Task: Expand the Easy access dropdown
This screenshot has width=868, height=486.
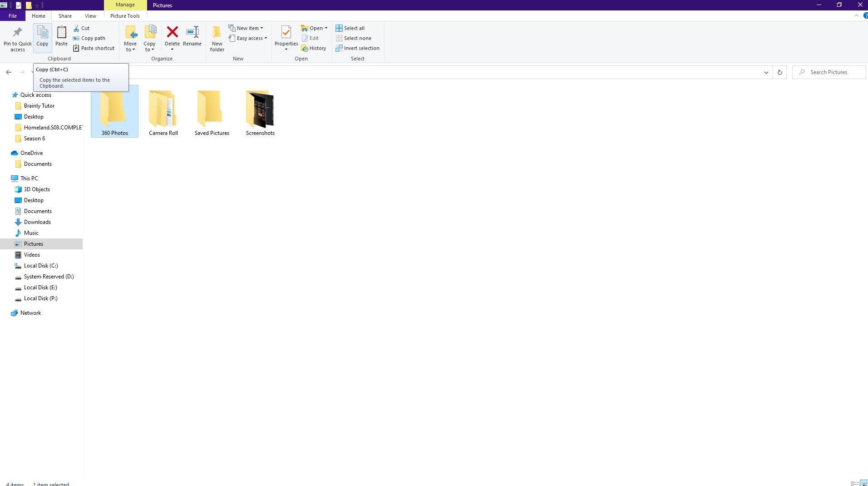Action: pyautogui.click(x=247, y=38)
